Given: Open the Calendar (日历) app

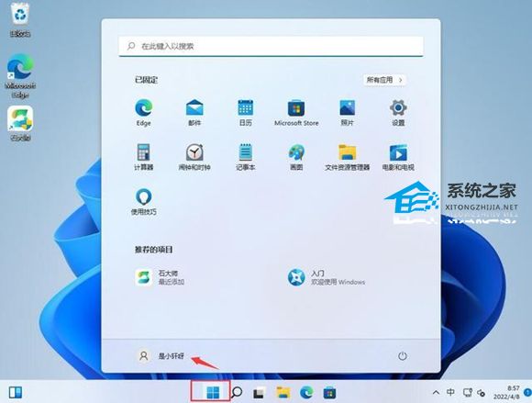Looking at the screenshot, I should coord(245,113).
